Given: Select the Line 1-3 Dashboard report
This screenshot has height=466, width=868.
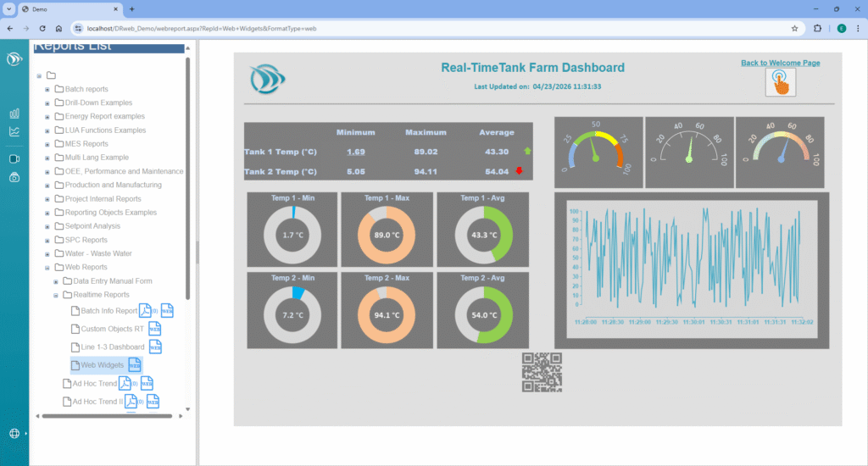Looking at the screenshot, I should click(x=113, y=347).
